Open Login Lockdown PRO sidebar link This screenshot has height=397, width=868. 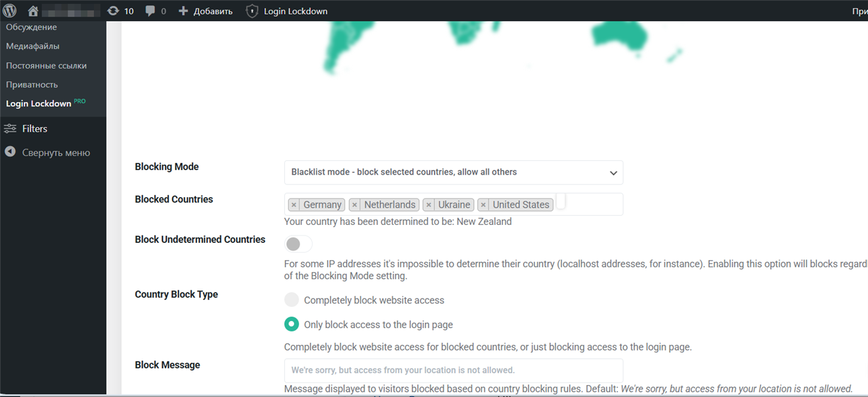39,103
